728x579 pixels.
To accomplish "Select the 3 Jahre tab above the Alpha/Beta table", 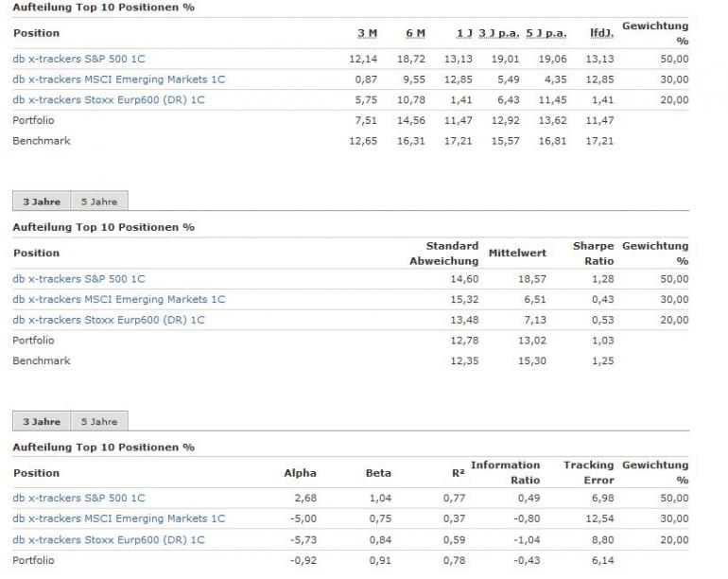I will coord(41,422).
